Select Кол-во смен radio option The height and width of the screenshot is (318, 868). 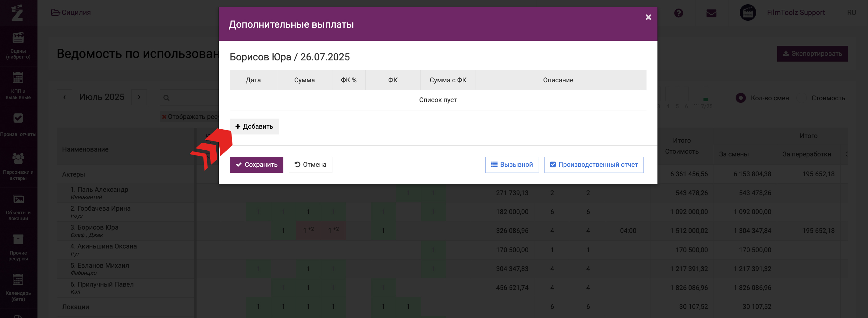point(740,98)
